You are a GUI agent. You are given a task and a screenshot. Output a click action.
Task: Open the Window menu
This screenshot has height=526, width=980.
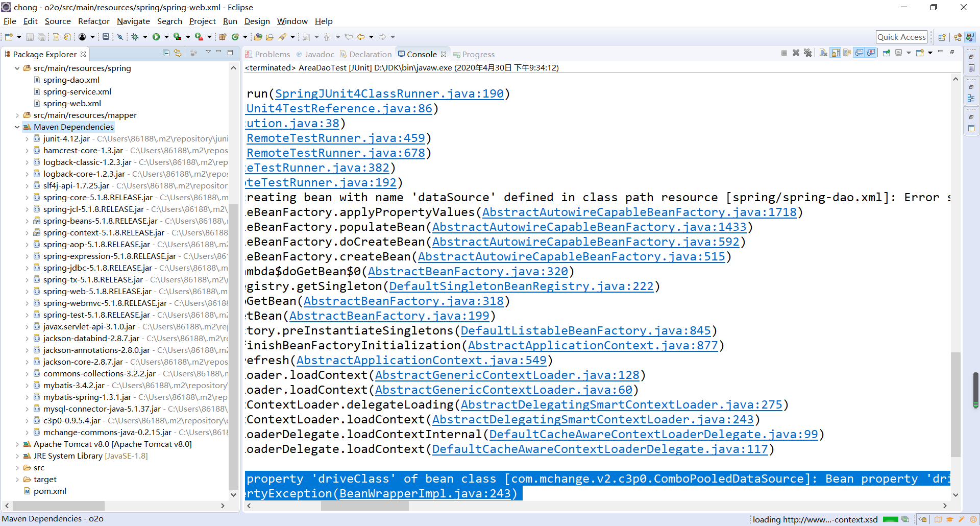292,21
